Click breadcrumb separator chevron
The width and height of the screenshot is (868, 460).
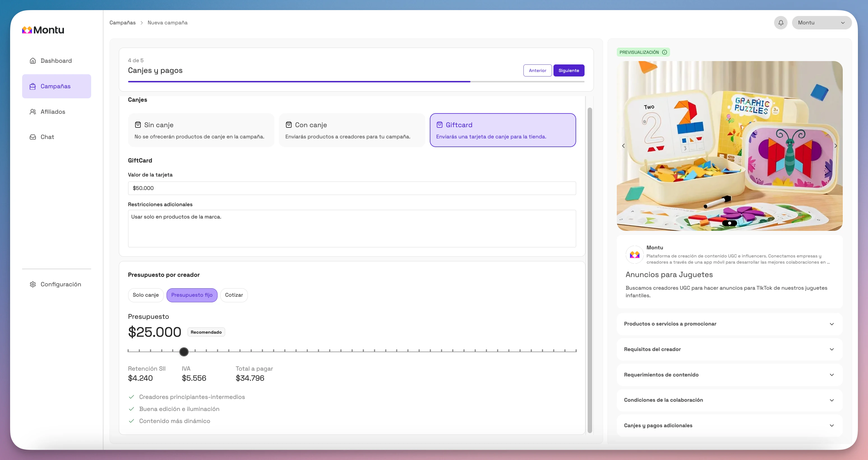[x=142, y=23]
